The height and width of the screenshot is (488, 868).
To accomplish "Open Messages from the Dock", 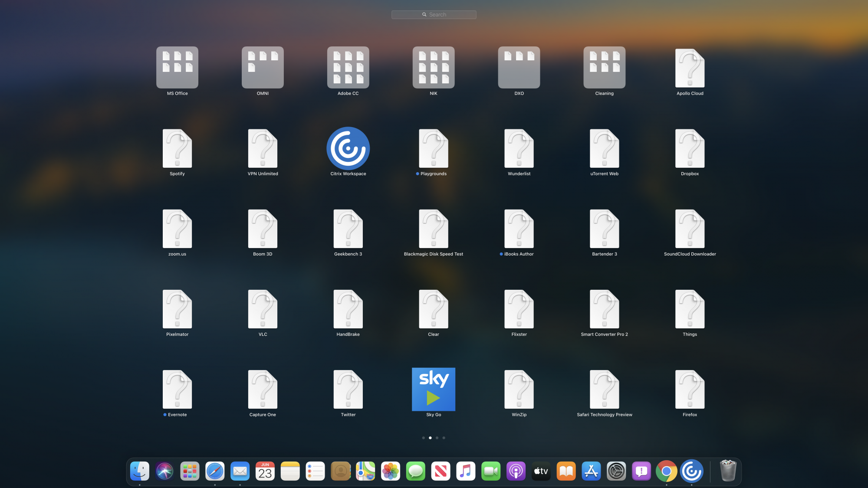I will click(x=416, y=471).
